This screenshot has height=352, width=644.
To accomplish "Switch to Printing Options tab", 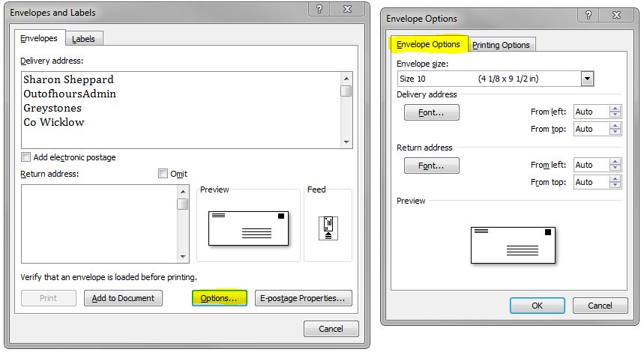I will pyautogui.click(x=501, y=45).
